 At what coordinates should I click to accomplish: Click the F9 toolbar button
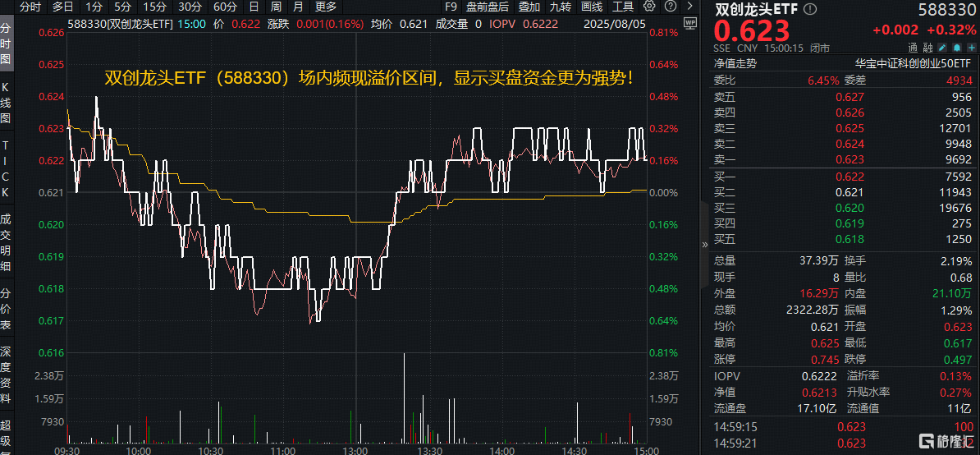point(451,7)
